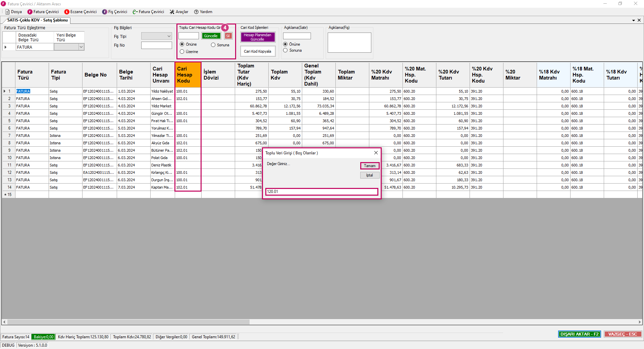This screenshot has height=349, width=644.
Task: Select the Üzerine radio button
Action: tap(182, 52)
